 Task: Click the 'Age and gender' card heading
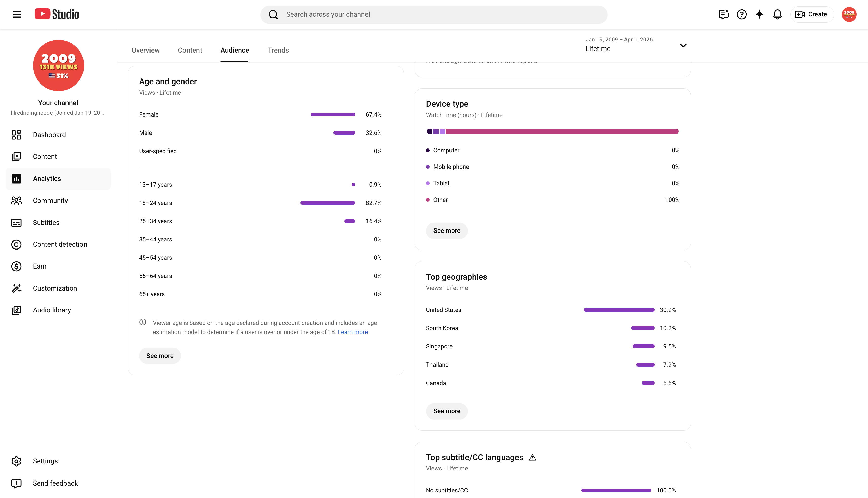pos(168,81)
